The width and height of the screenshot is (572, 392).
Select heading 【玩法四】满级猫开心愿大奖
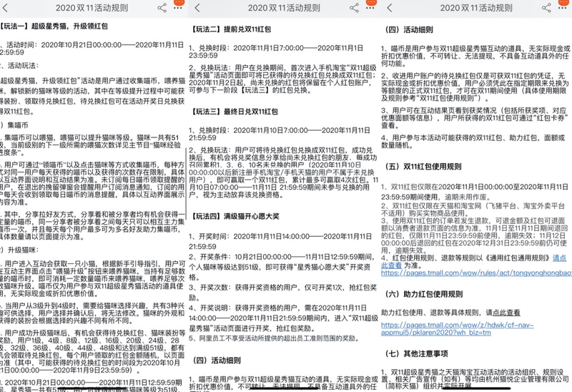coord(234,217)
